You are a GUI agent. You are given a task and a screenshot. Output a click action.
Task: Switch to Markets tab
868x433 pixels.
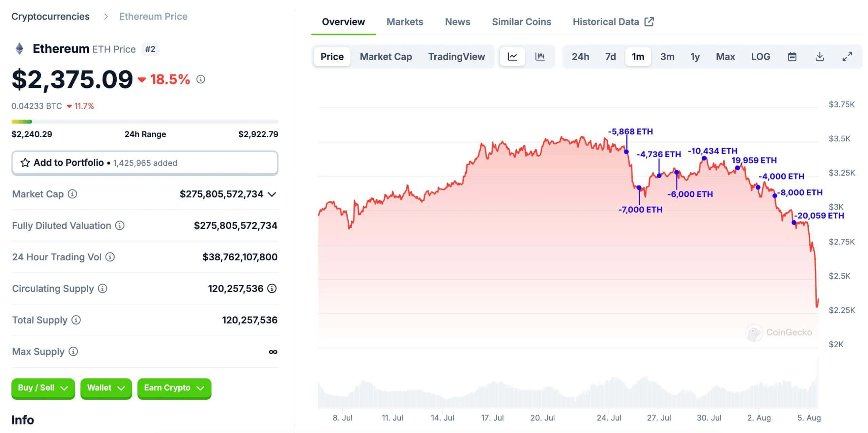[x=405, y=22]
